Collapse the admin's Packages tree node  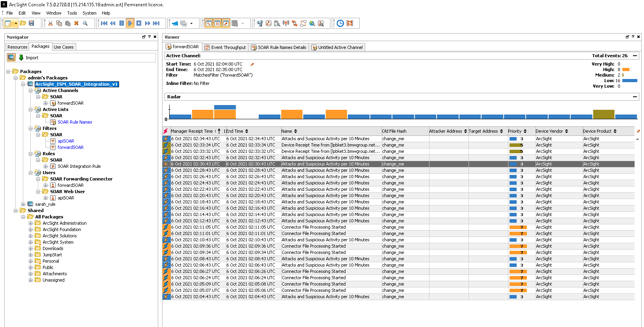coord(16,78)
